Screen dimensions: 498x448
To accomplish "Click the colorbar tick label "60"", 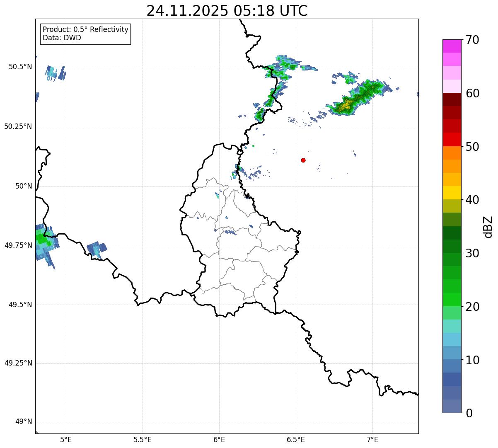I will 472,93.
